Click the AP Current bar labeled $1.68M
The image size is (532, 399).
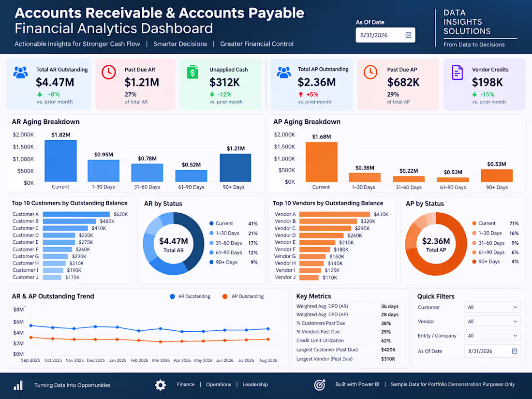(322, 162)
